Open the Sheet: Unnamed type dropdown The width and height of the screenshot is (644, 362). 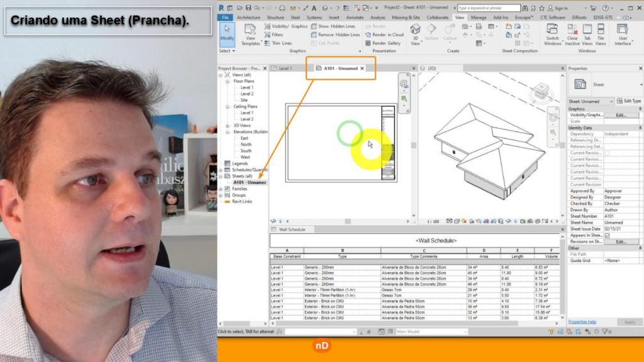(591, 101)
